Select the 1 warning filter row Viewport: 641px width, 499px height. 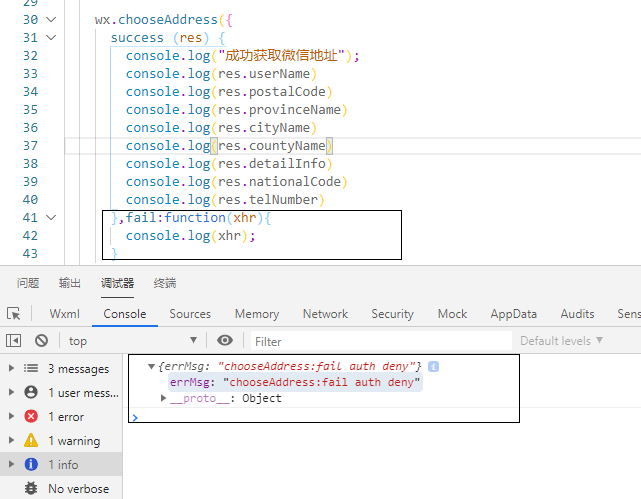(61, 440)
